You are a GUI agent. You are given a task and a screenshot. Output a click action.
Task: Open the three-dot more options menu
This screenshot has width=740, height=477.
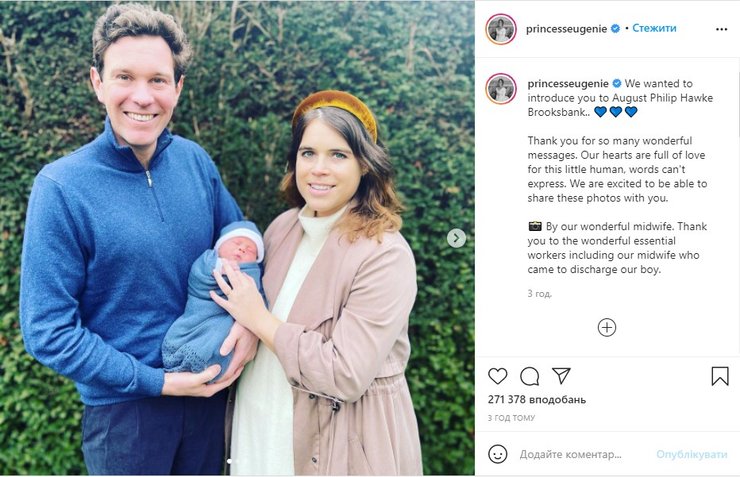721,29
